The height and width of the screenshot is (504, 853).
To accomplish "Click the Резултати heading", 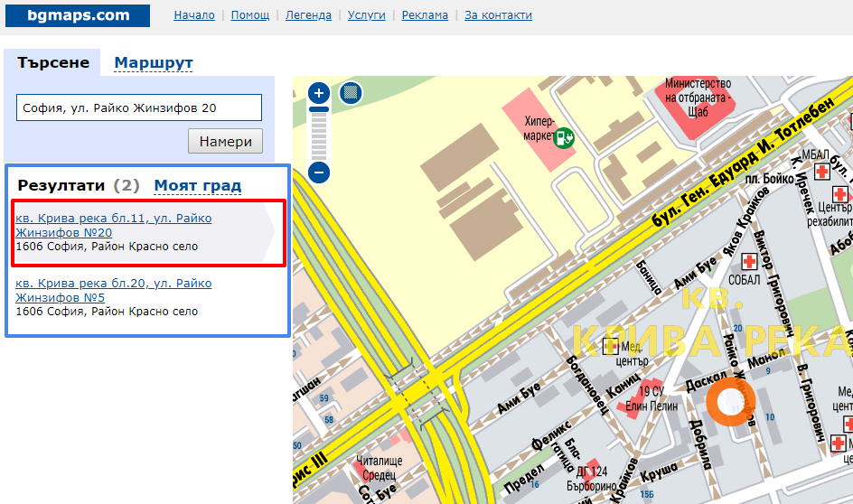I will click(61, 185).
